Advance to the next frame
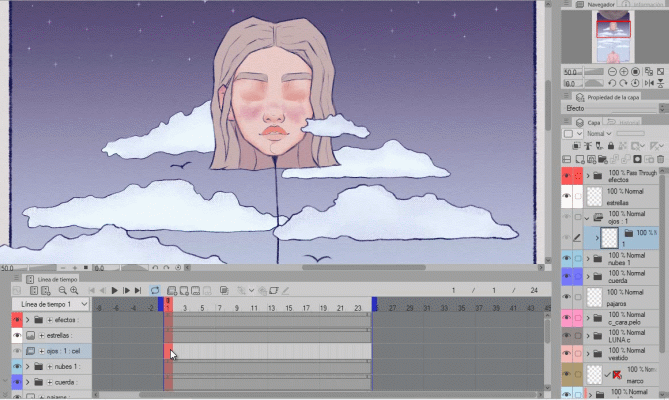Viewport: 669px width, 400px height. click(x=126, y=290)
